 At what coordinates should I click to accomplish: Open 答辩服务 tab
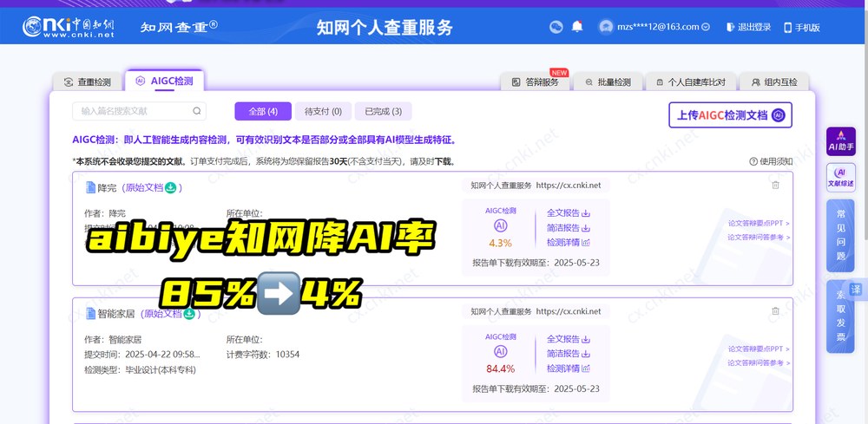coord(535,82)
